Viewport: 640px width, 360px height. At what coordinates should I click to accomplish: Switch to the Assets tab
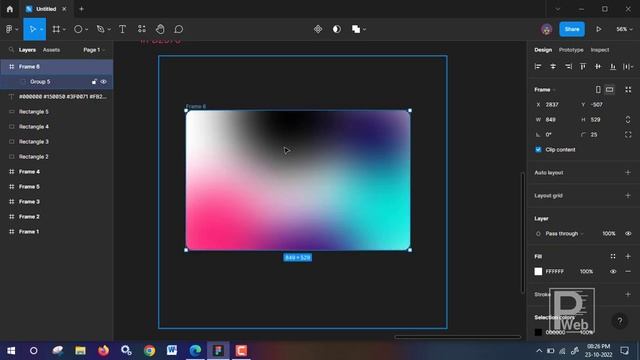click(51, 50)
